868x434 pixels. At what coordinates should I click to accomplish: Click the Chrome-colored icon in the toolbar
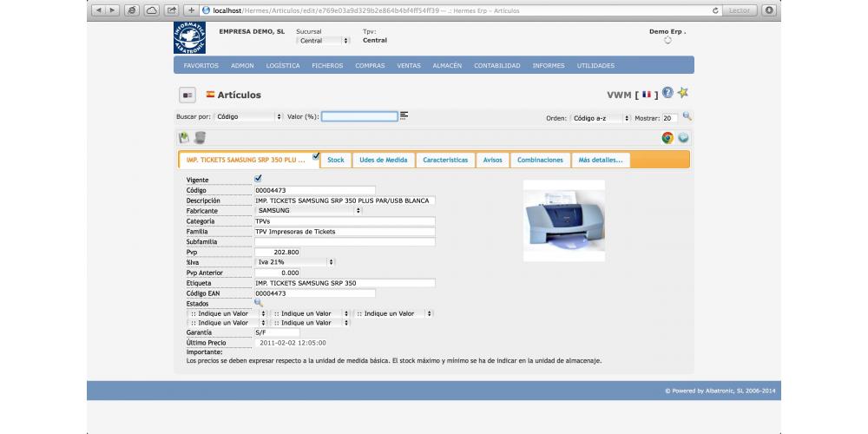[667, 138]
